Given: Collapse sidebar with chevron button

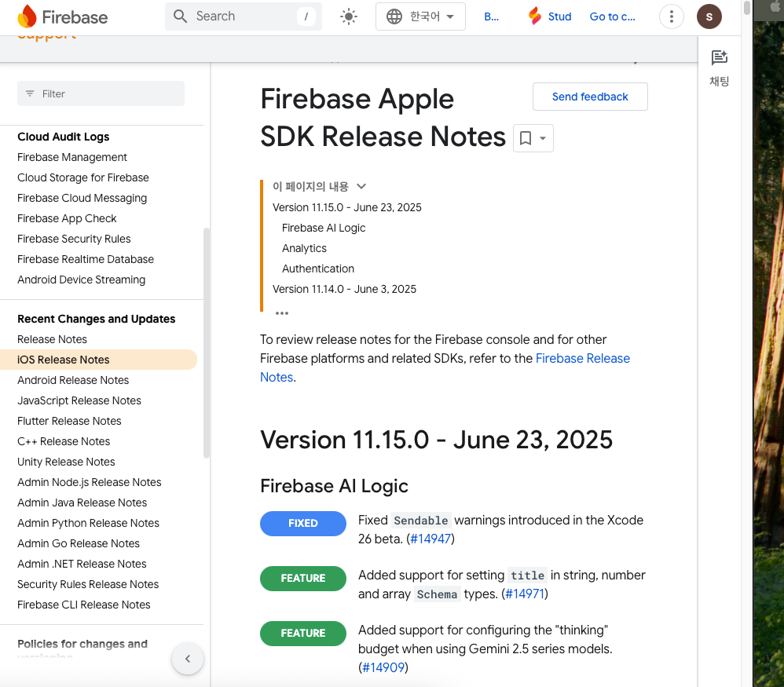Looking at the screenshot, I should [x=188, y=659].
